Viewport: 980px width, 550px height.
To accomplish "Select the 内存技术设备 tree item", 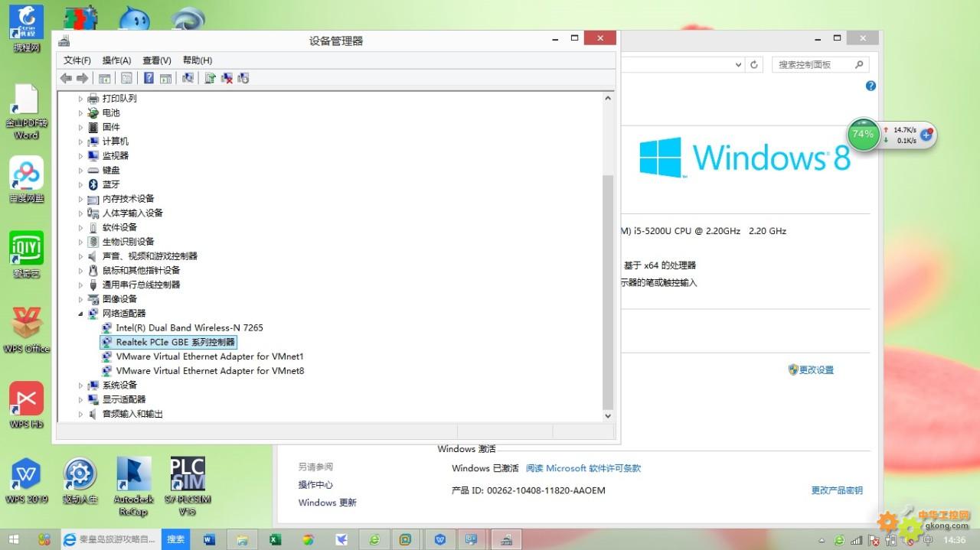I will click(x=128, y=199).
